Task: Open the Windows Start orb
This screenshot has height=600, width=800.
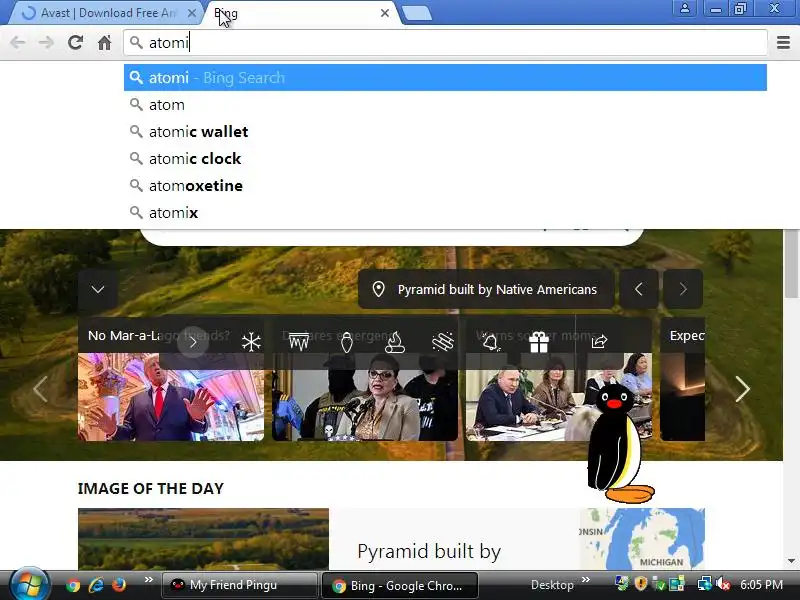Action: (29, 584)
